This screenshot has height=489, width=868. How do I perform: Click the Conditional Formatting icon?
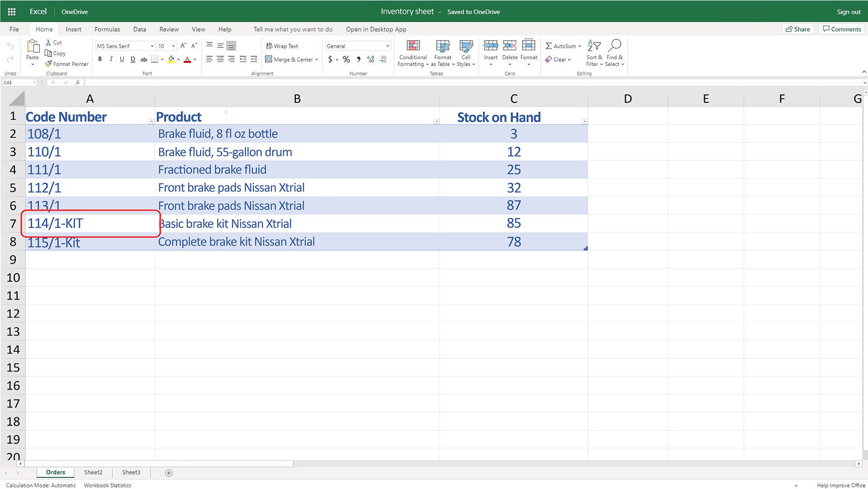coord(413,46)
